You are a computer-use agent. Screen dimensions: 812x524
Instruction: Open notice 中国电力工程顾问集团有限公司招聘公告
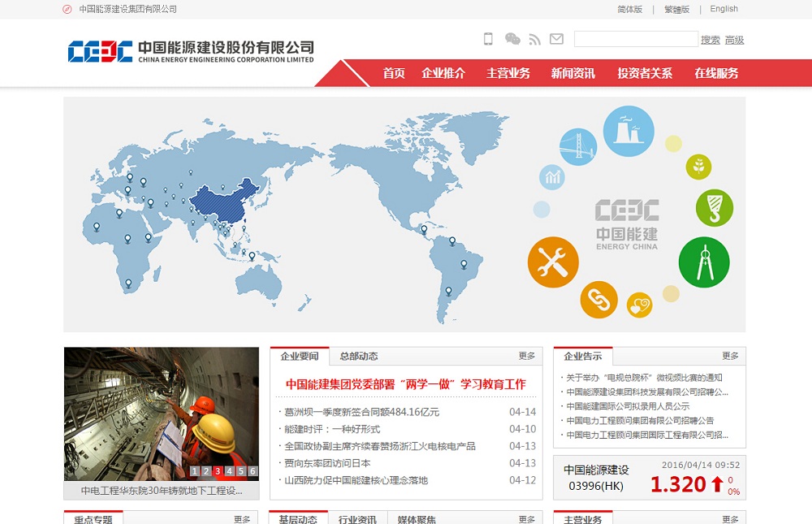640,420
